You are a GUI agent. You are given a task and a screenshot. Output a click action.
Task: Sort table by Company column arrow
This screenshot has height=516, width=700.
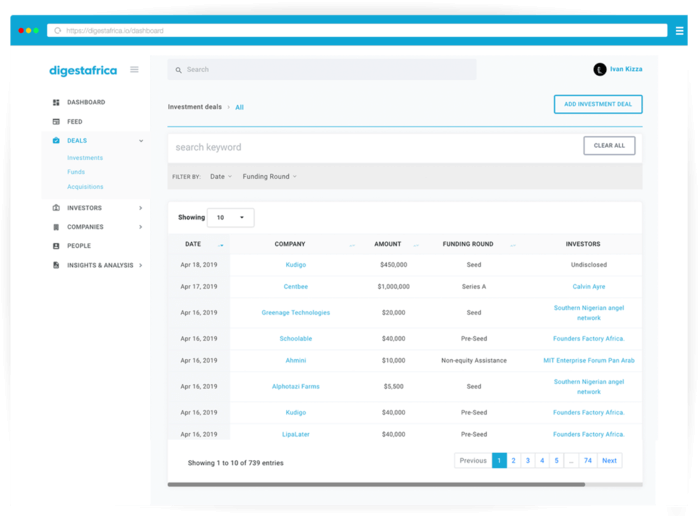pyautogui.click(x=352, y=245)
